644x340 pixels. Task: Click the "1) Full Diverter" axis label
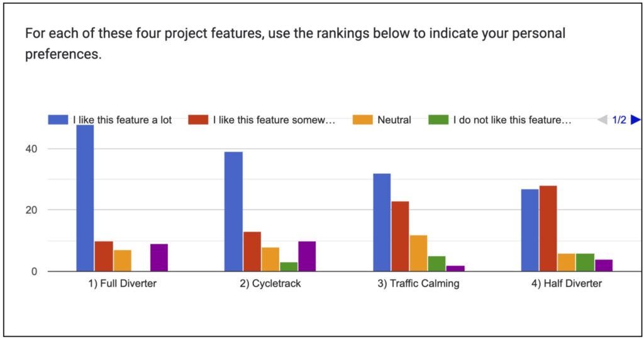pos(122,283)
